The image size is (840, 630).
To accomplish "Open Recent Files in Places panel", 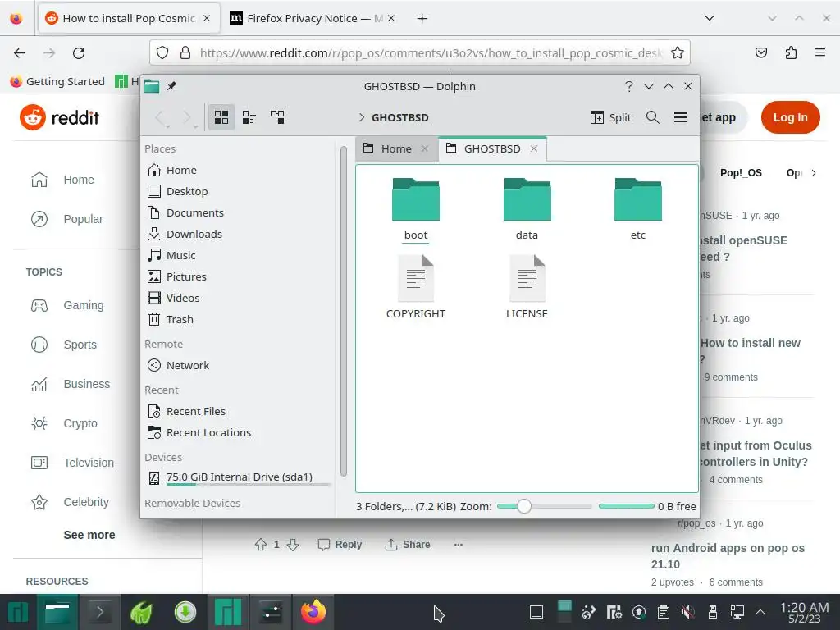I will click(239, 412).
